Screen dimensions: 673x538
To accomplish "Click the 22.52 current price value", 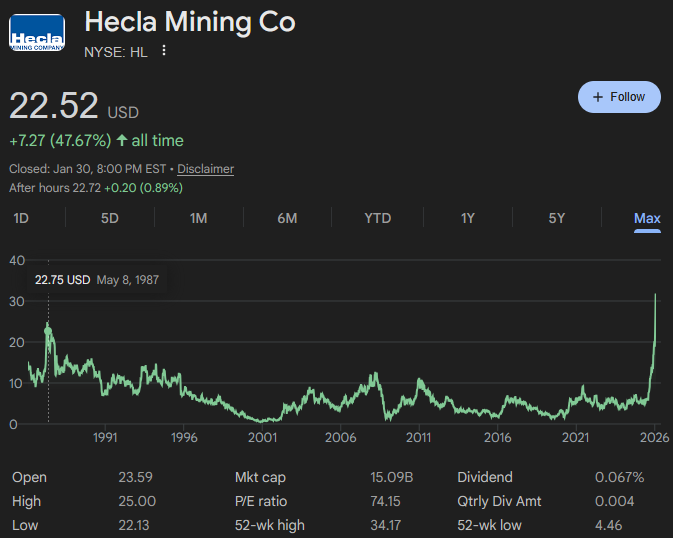I will pos(54,106).
